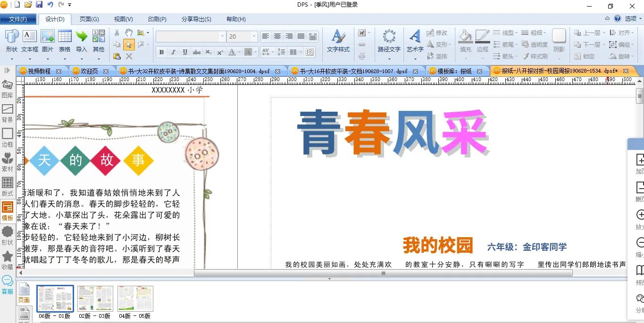Insert a table with 表格 tool
Screen dimensions: 644x323
[65, 41]
